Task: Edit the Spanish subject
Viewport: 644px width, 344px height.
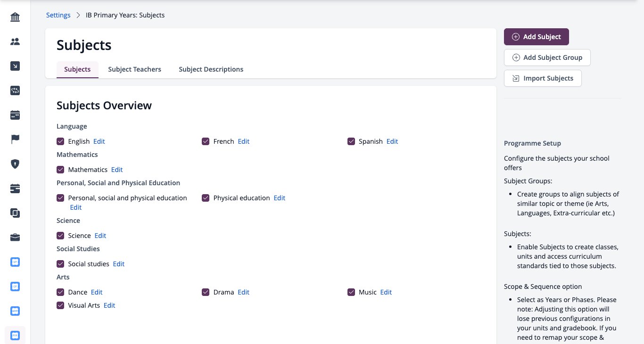Action: [x=392, y=141]
